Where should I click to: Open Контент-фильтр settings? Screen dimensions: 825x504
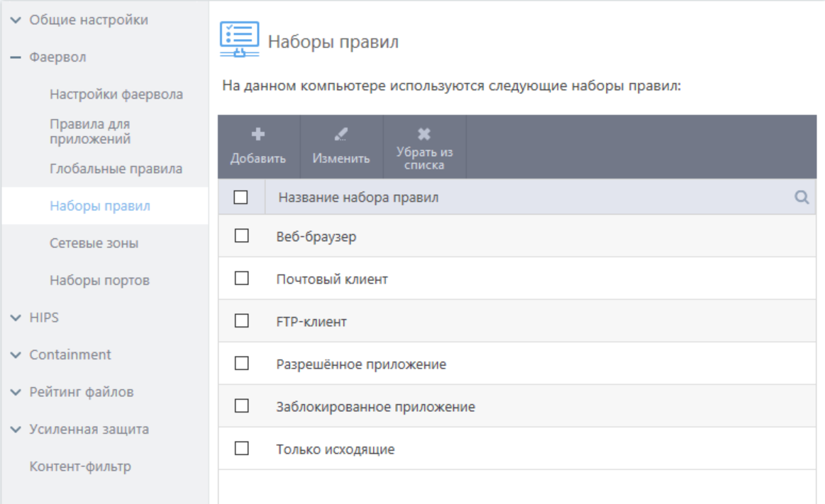click(x=80, y=466)
